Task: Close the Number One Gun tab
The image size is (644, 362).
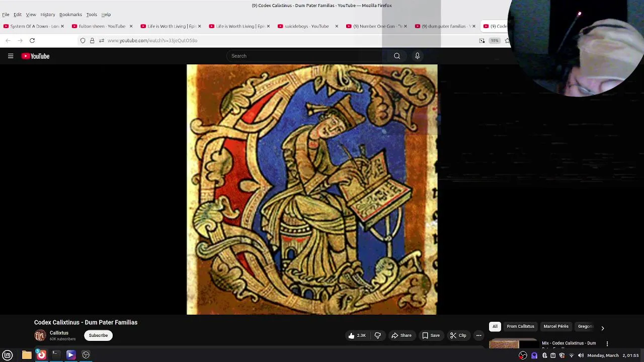Action: pyautogui.click(x=405, y=26)
